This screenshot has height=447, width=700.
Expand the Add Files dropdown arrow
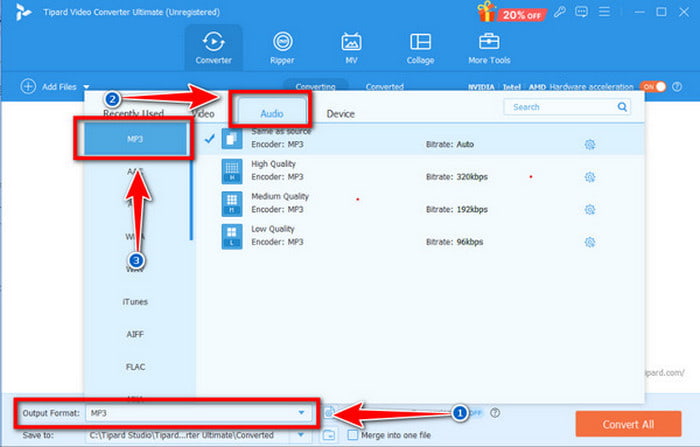(86, 87)
